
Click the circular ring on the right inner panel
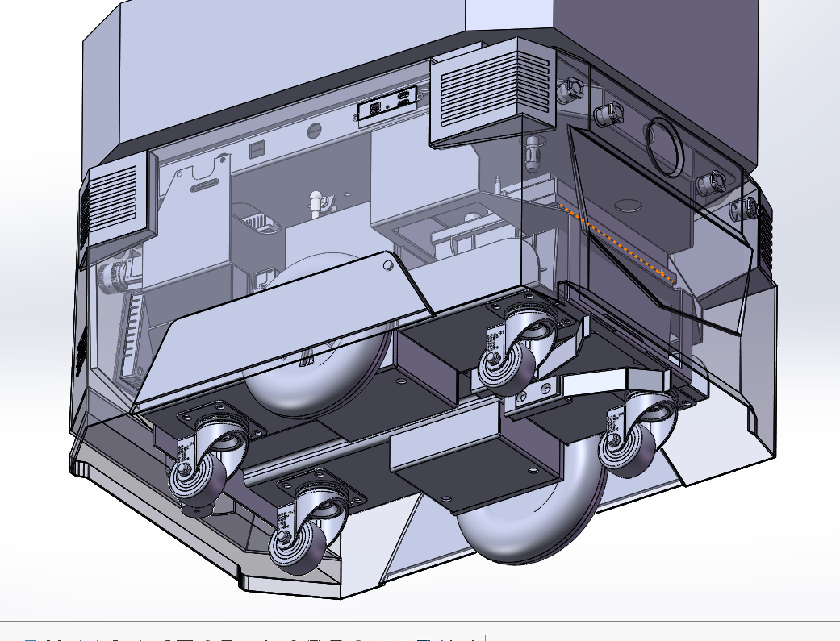pyautogui.click(x=665, y=146)
